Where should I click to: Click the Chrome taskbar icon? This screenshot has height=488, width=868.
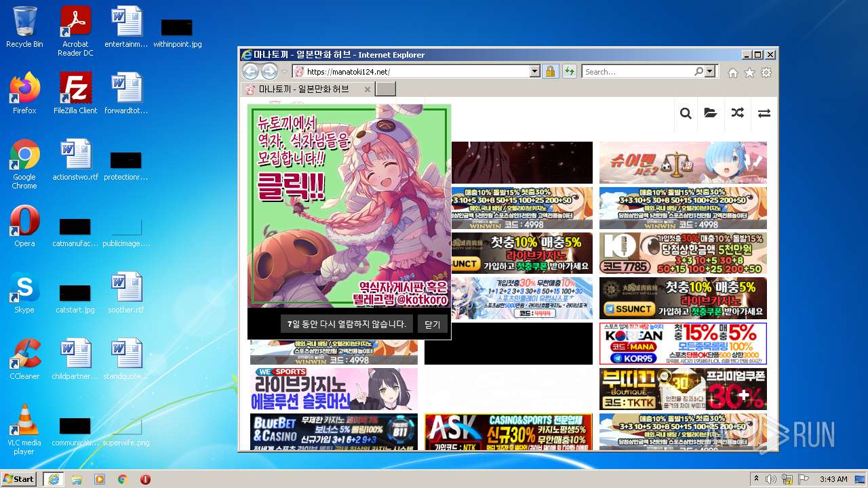(x=123, y=479)
